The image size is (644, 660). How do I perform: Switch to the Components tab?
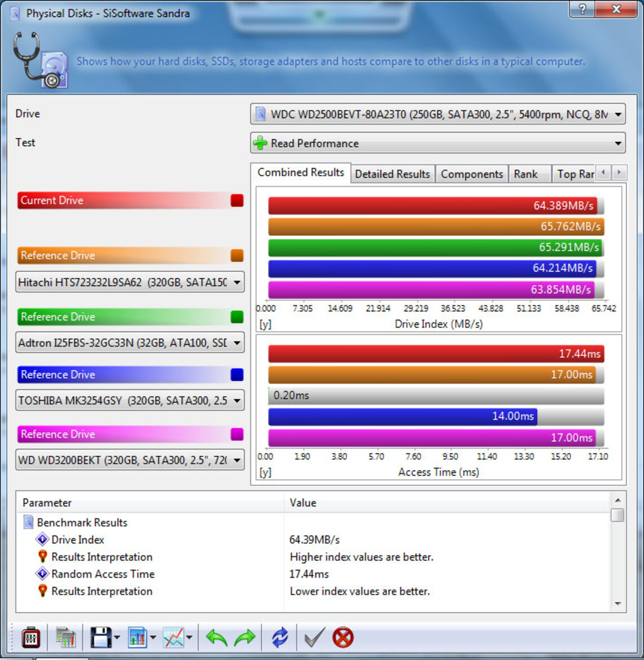(x=472, y=174)
